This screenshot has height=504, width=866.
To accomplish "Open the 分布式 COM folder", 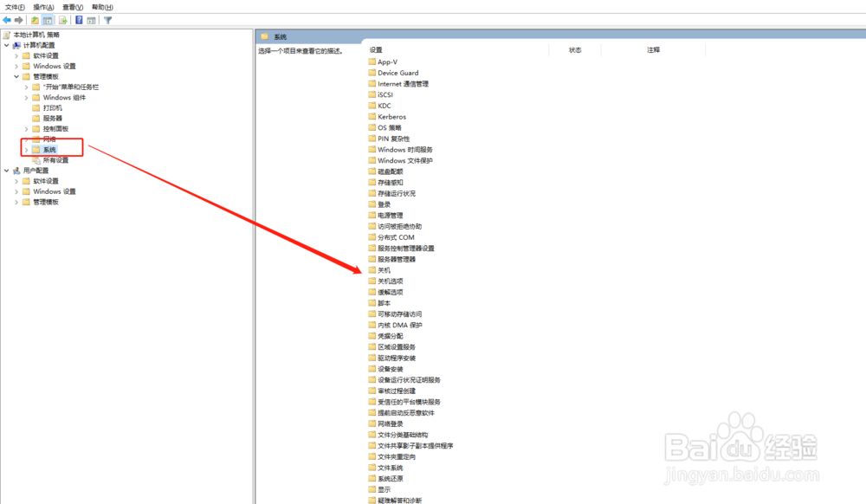I will click(396, 237).
